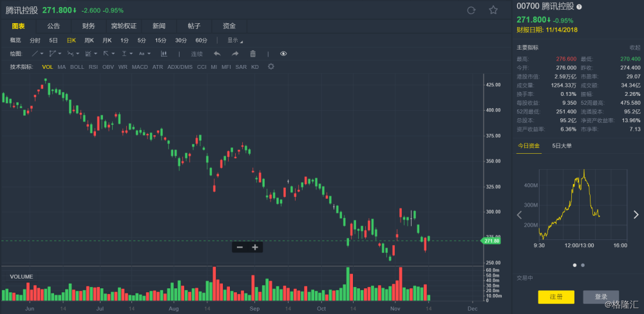The width and height of the screenshot is (644, 314).
Task: Select the wave pattern drawing tool
Action: 71,53
